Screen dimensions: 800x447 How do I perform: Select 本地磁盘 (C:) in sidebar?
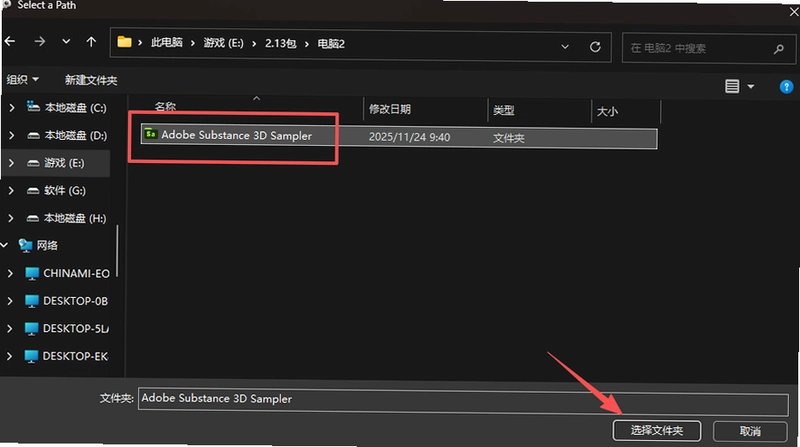pyautogui.click(x=75, y=108)
